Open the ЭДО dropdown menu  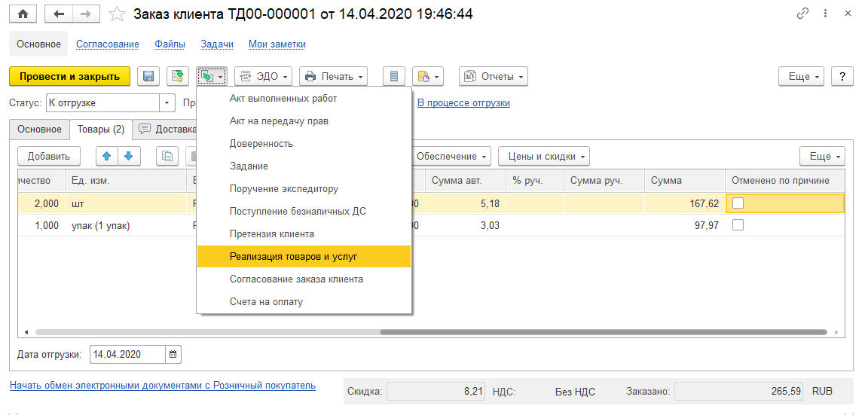264,76
